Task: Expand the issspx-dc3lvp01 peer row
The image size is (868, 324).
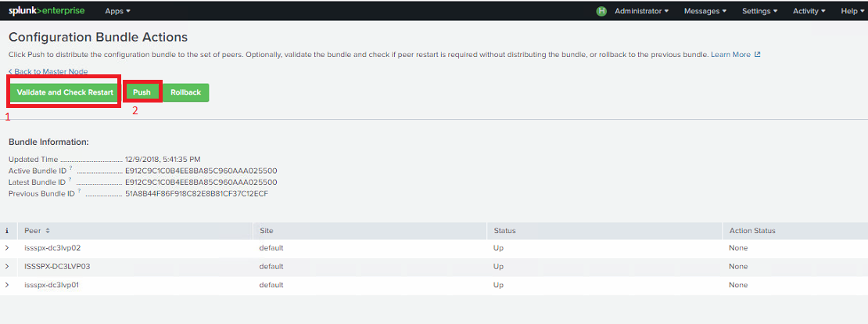Action: (x=8, y=285)
